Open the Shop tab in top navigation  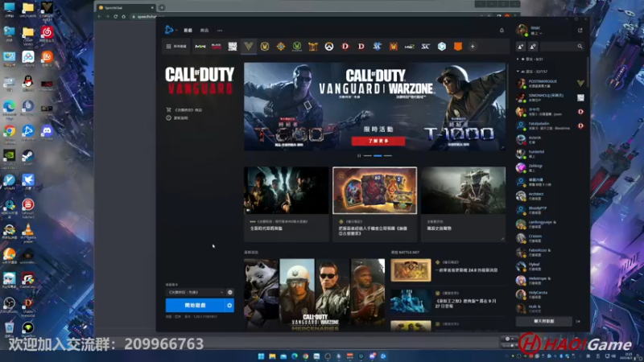(204, 31)
